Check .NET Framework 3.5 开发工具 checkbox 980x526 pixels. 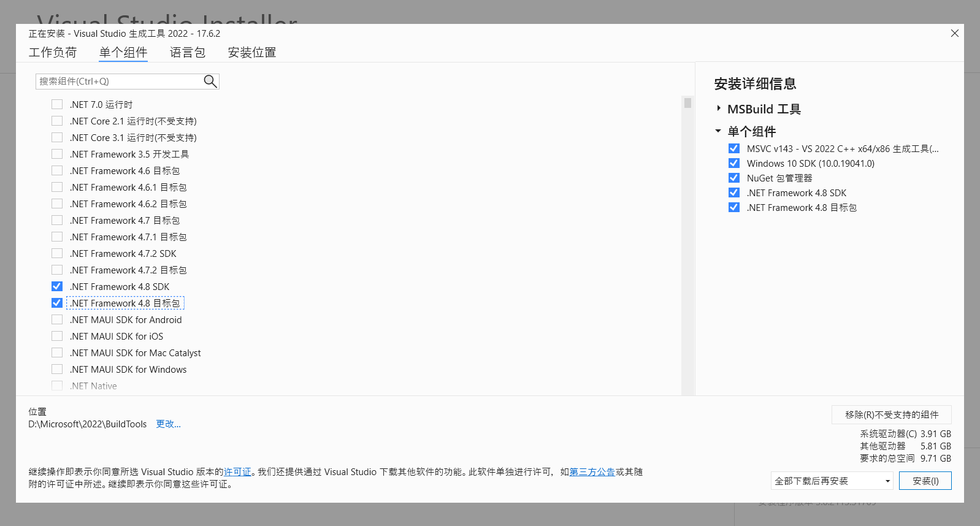click(x=57, y=154)
